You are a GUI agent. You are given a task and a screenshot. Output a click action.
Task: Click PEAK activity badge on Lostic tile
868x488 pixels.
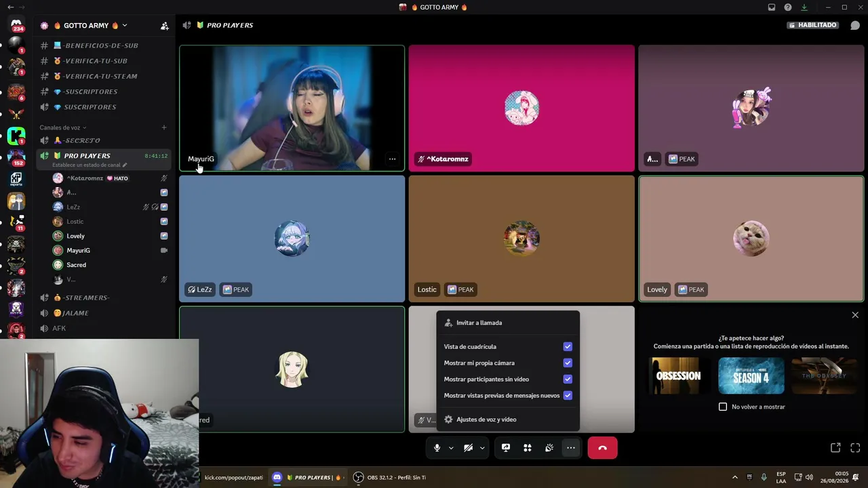tap(460, 289)
